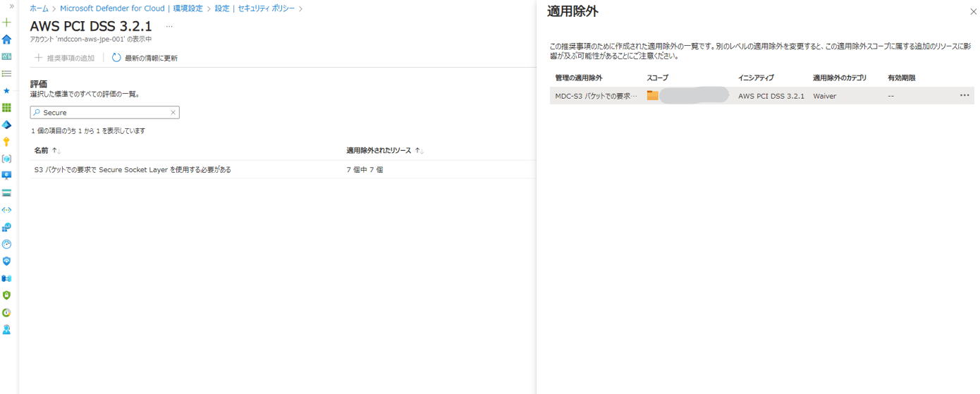Click the orange scope folder icon
The width and height of the screenshot is (980, 394).
click(652, 95)
